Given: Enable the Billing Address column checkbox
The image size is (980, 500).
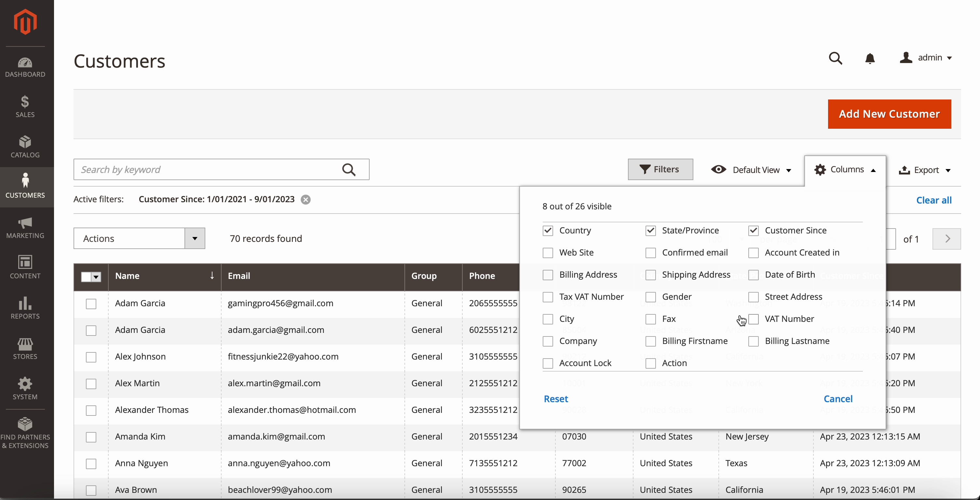Looking at the screenshot, I should pos(548,275).
